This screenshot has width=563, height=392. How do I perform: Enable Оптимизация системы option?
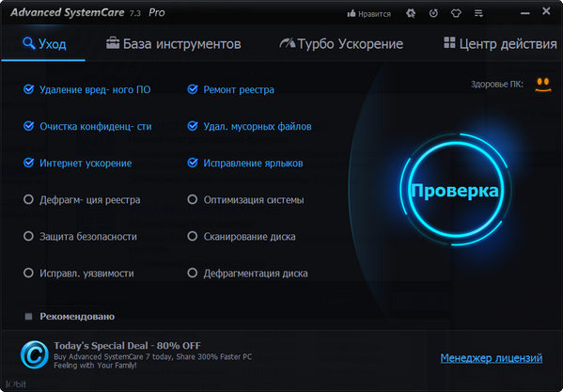pyautogui.click(x=193, y=199)
